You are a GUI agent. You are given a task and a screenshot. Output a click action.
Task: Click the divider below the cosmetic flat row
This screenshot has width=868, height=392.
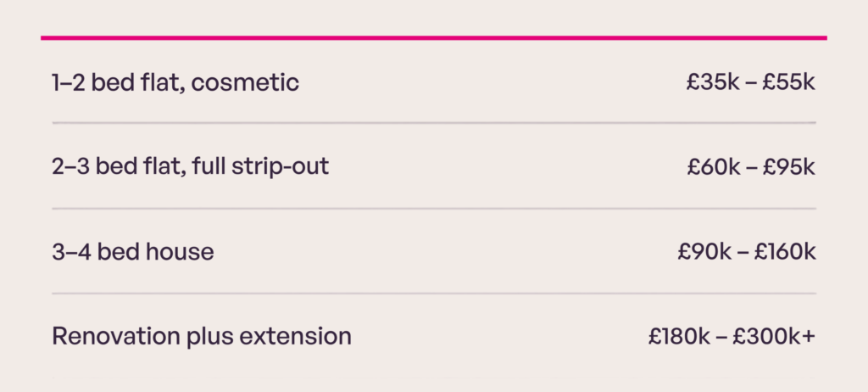[x=434, y=123]
